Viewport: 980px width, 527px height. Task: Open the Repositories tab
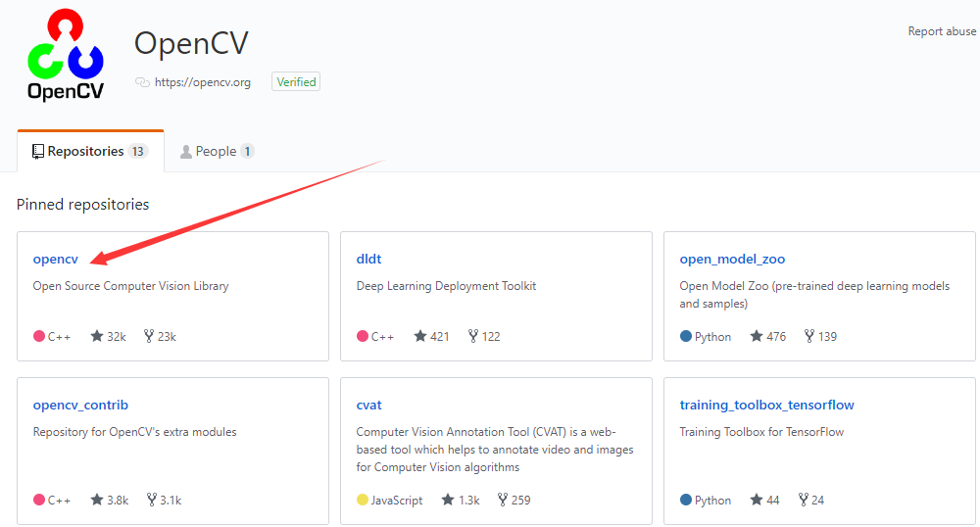click(x=89, y=151)
